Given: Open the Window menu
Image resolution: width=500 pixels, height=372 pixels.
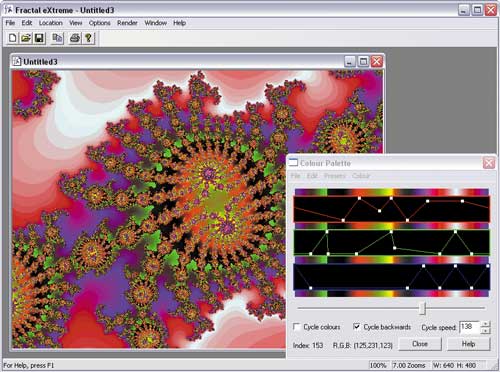Looking at the screenshot, I should pyautogui.click(x=155, y=23).
